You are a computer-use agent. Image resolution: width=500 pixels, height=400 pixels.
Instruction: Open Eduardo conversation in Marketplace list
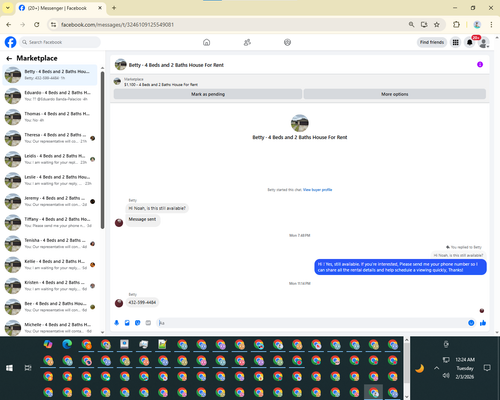coord(50,96)
